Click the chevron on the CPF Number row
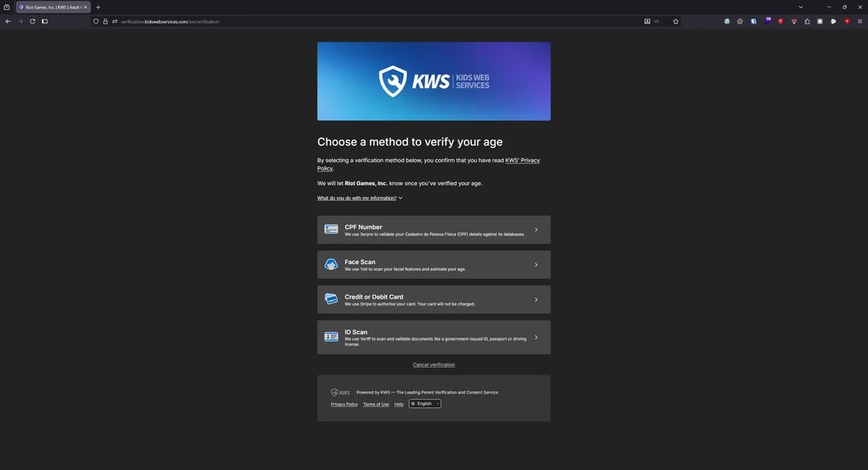This screenshot has width=868, height=470. point(536,230)
